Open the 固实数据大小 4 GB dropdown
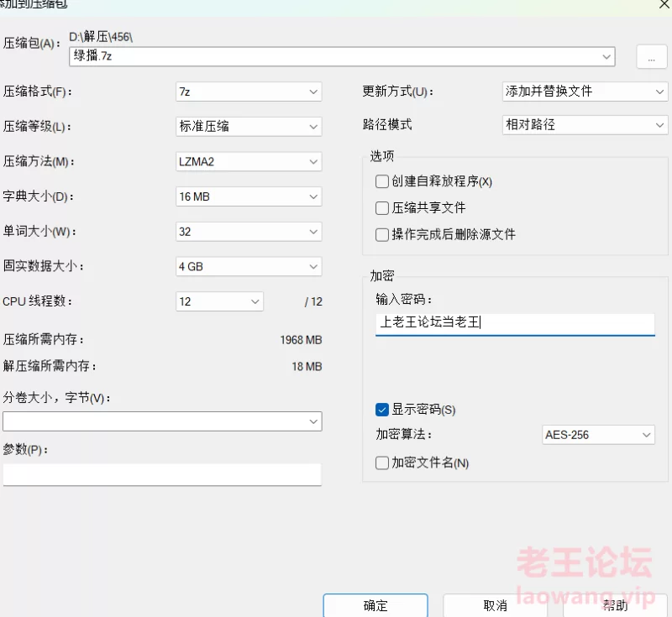The width and height of the screenshot is (672, 617). (x=249, y=266)
